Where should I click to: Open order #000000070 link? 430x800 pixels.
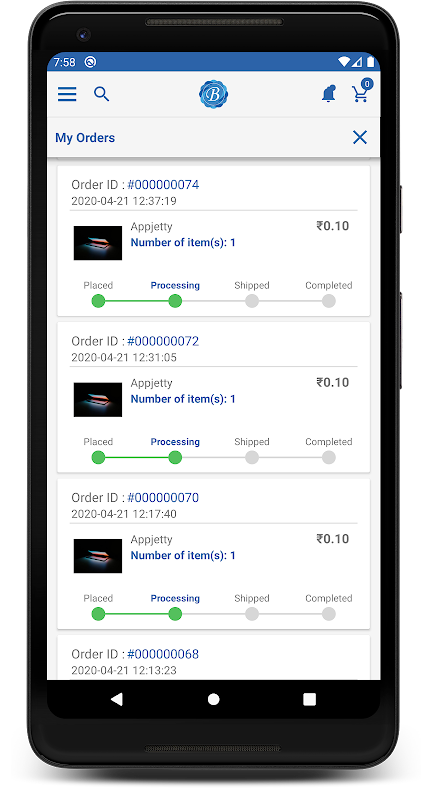click(x=163, y=497)
